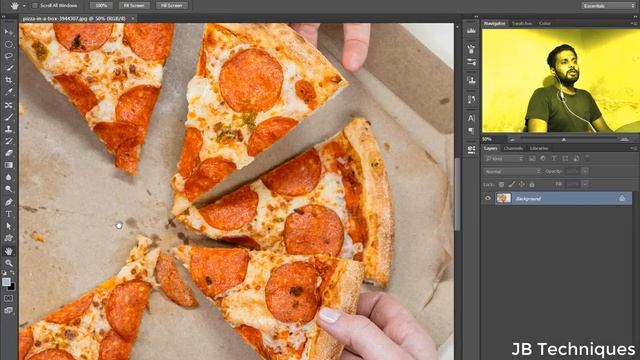Toggle lock image pixels

coord(511,184)
